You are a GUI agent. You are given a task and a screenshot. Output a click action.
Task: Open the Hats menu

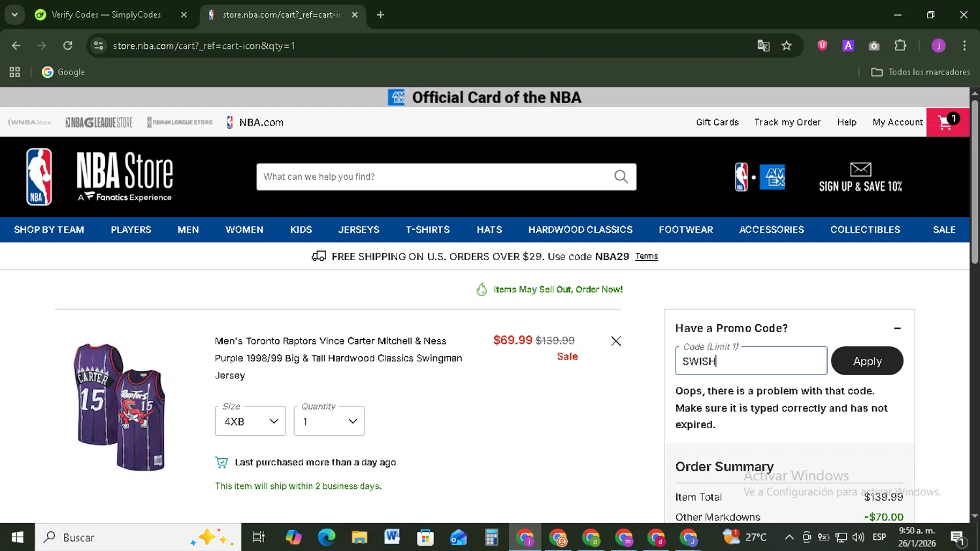[489, 230]
